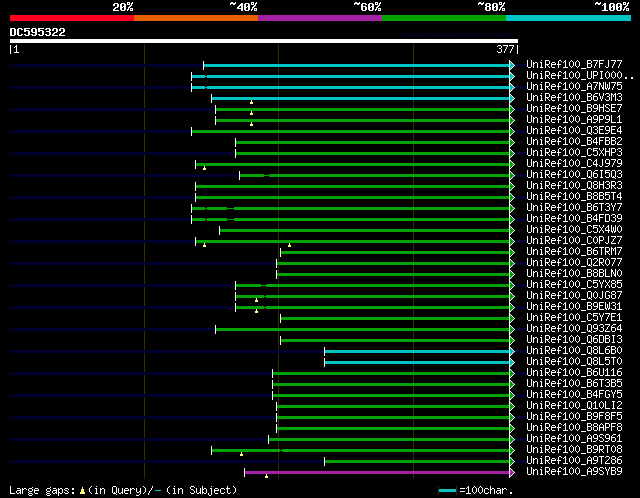Select the UniRef100_B6T3Y7 label

[x=574, y=207]
